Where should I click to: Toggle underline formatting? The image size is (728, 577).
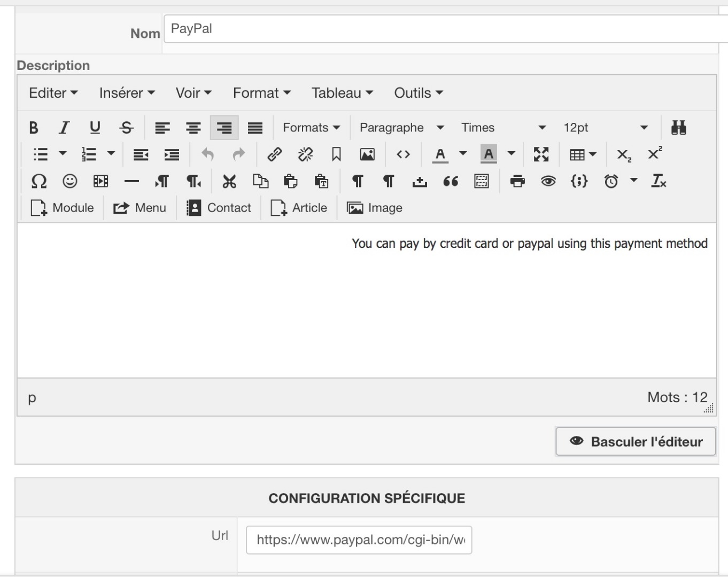click(95, 128)
